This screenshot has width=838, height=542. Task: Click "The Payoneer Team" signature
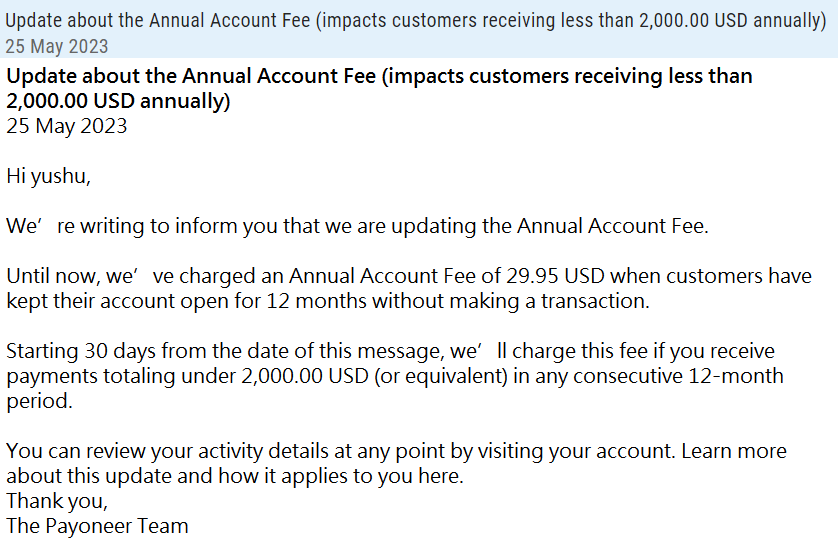[x=97, y=526]
